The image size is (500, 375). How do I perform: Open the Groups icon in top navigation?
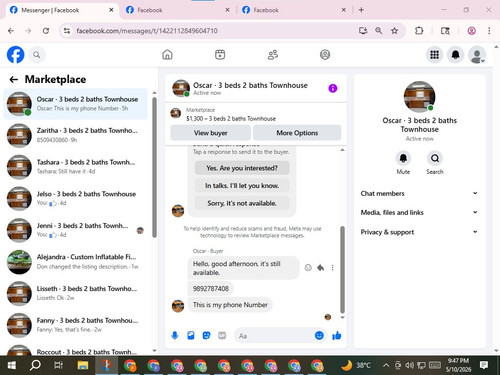[x=325, y=55]
